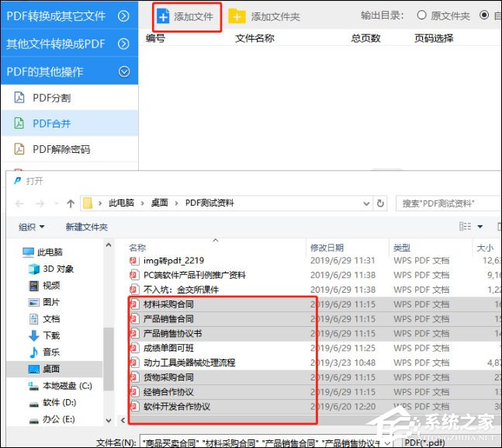The height and width of the screenshot is (448, 502).
Task: Click the 添加文件 button
Action: pos(186,16)
